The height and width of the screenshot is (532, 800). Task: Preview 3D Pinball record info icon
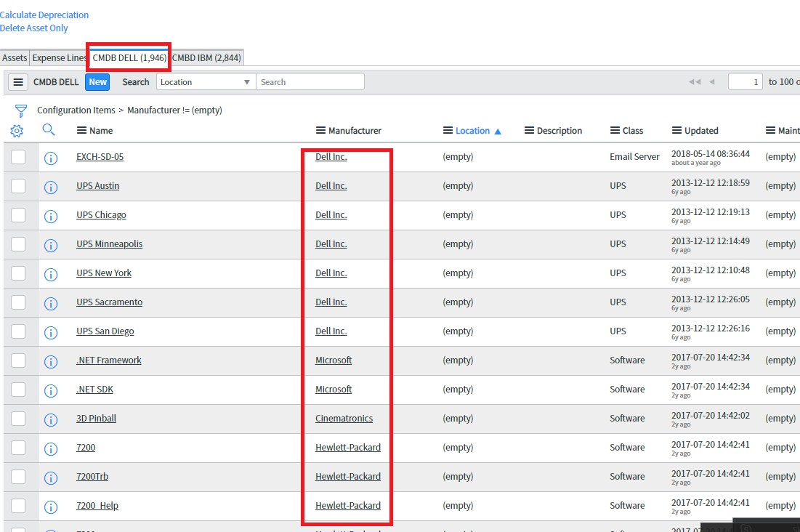pyautogui.click(x=51, y=420)
